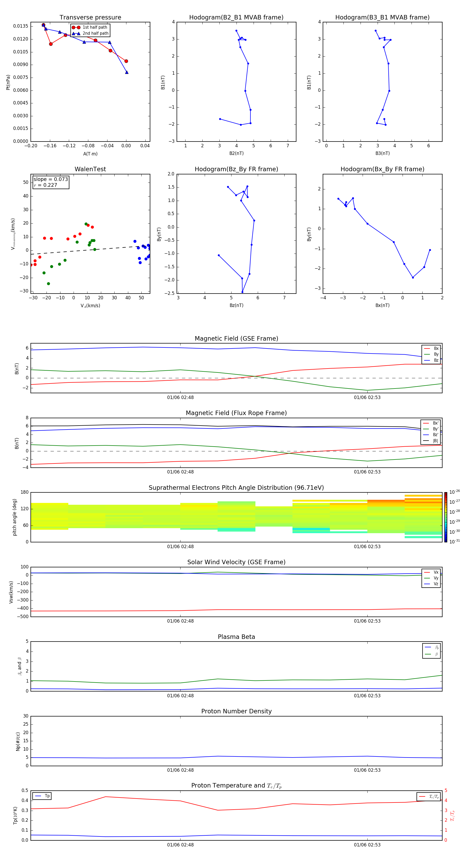Screen dimensions: 473x868
Task: Click the 10^-31 colorbar label
Action: tap(455, 542)
